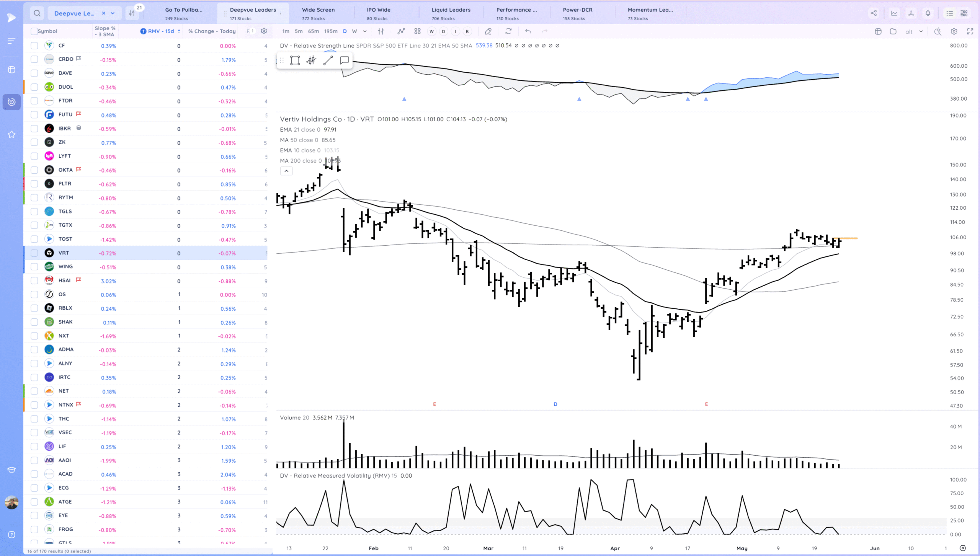
Task: Click the symbol search magnifier
Action: click(x=37, y=13)
